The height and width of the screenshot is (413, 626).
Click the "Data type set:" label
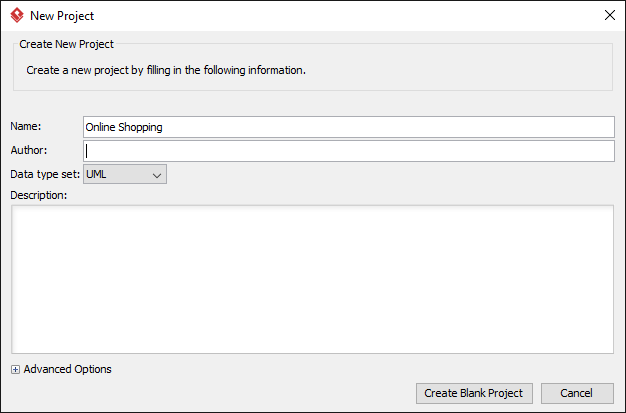coord(45,175)
